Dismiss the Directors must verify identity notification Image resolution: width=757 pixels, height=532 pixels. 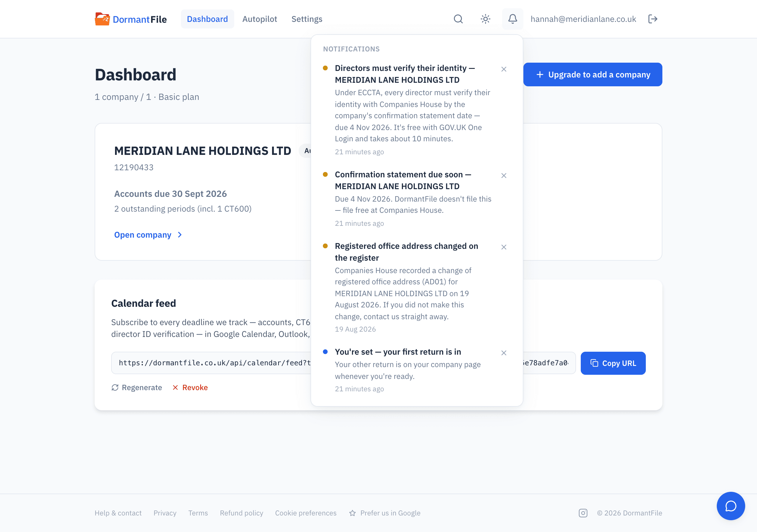click(504, 69)
